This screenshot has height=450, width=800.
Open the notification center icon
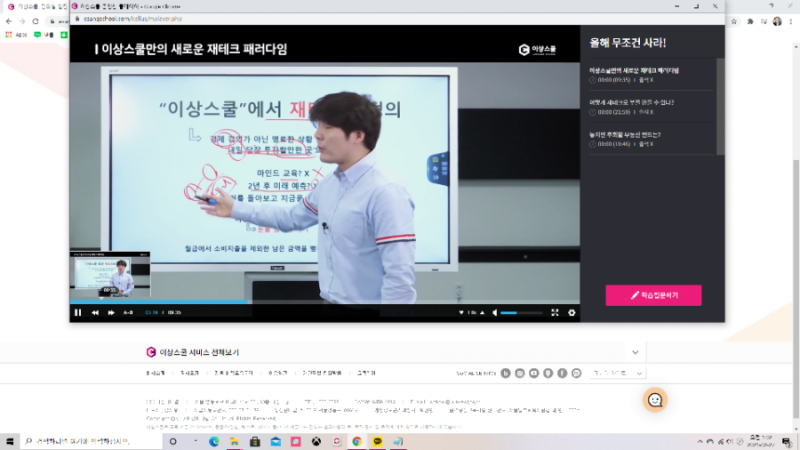pyautogui.click(x=787, y=441)
